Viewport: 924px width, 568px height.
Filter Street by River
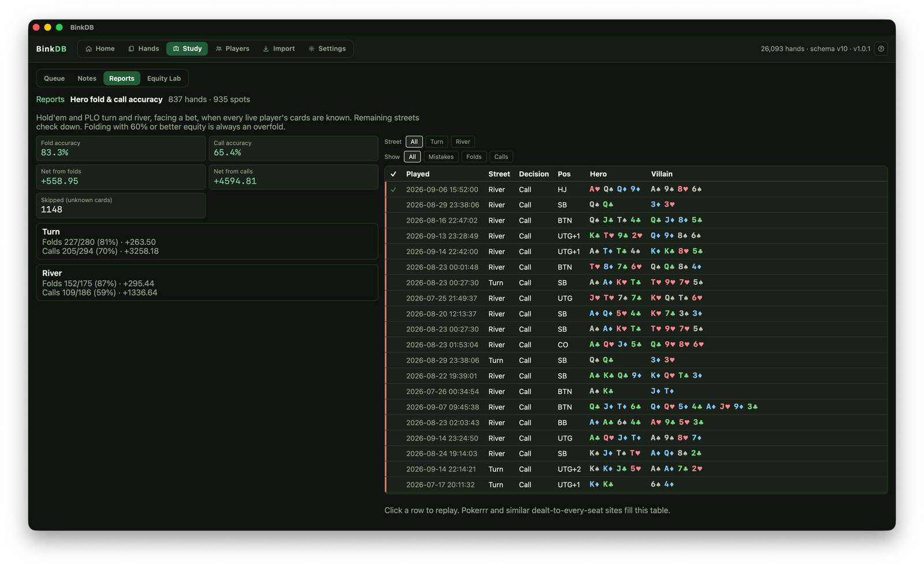tap(463, 142)
